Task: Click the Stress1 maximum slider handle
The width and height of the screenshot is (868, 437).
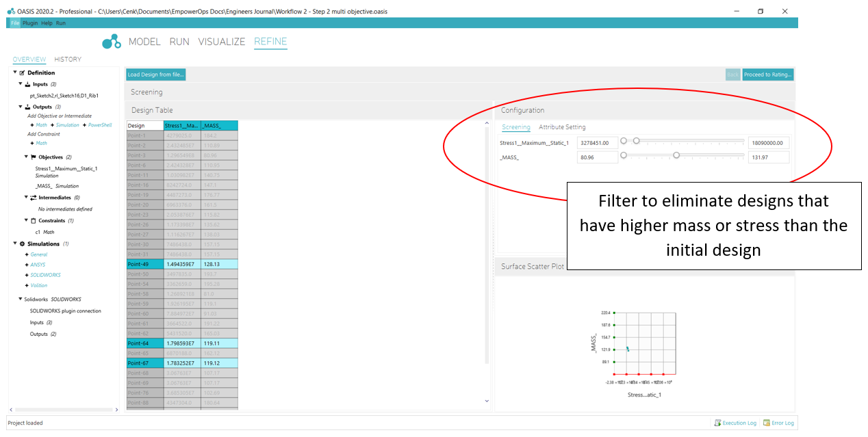Action: 636,141
